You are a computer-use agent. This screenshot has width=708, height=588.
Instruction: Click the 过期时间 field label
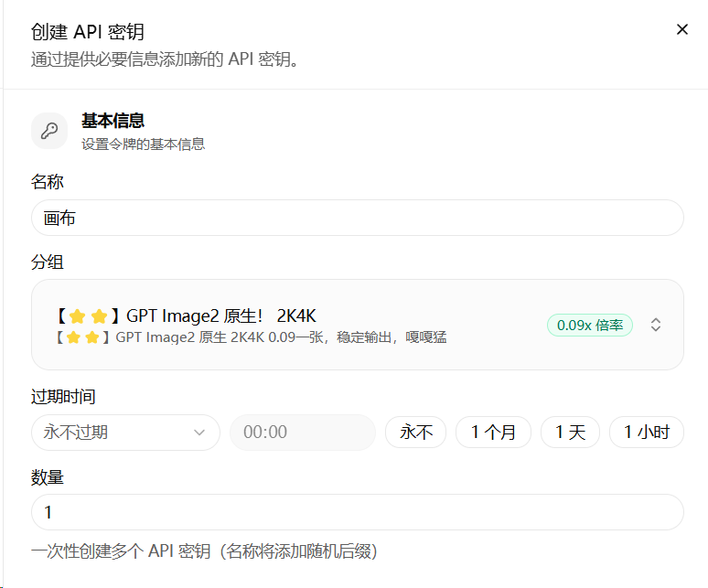(x=63, y=397)
